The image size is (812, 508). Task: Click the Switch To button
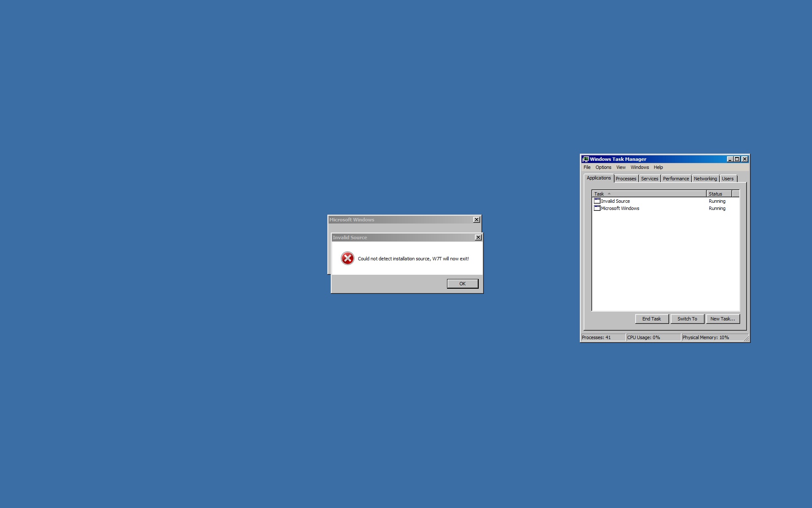687,319
